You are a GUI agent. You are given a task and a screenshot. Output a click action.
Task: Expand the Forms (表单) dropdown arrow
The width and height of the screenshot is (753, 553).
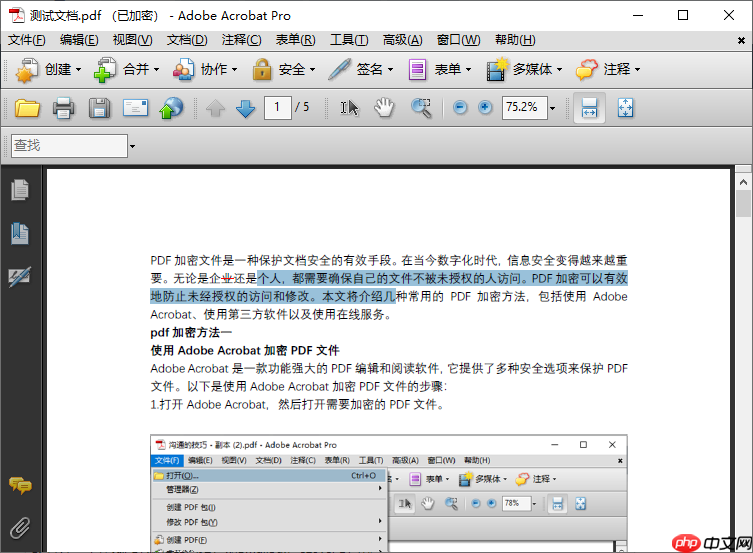tap(468, 70)
